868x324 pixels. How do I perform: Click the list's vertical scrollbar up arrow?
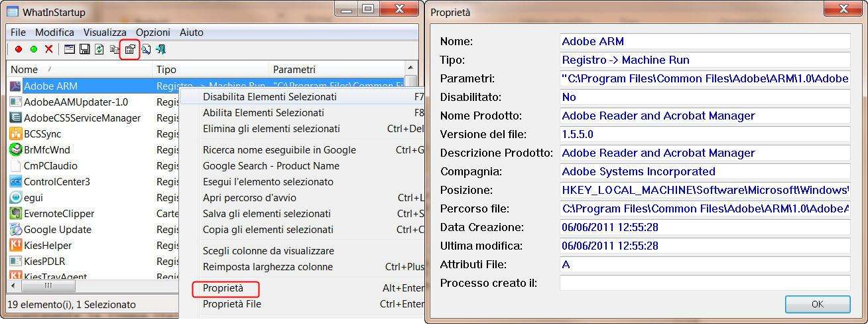click(412, 68)
